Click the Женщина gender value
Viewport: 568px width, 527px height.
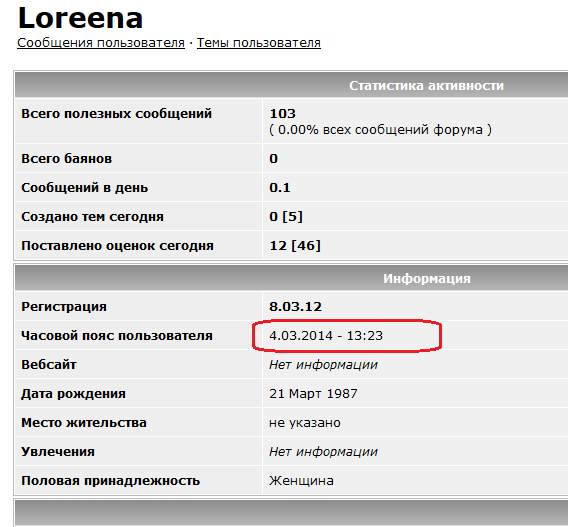[301, 481]
